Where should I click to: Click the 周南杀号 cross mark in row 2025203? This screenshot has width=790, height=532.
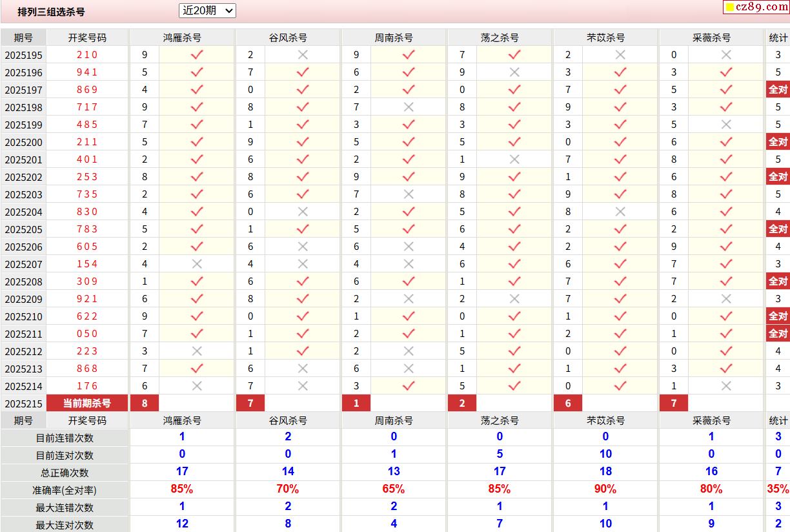coord(409,194)
